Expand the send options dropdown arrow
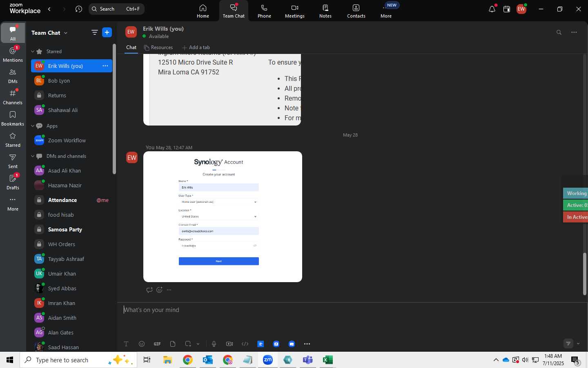Screen dimensions: 588x368 (x=578, y=343)
